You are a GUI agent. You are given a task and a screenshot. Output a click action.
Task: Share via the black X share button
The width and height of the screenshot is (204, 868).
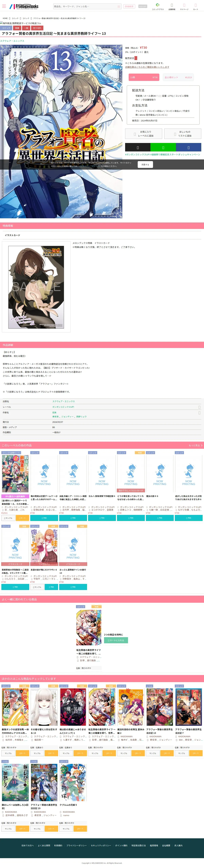tap(138, 148)
